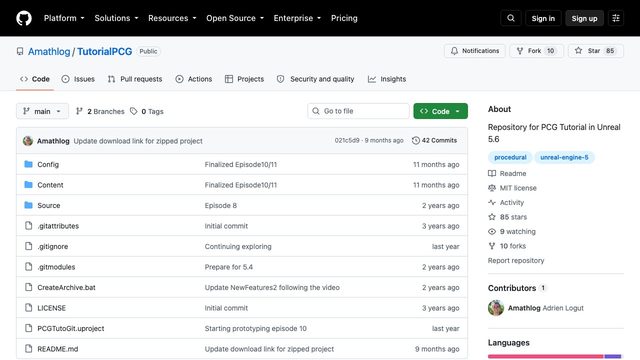The image size is (640, 360).
Task: Click the pulse icon beside Activity
Action: point(492,202)
